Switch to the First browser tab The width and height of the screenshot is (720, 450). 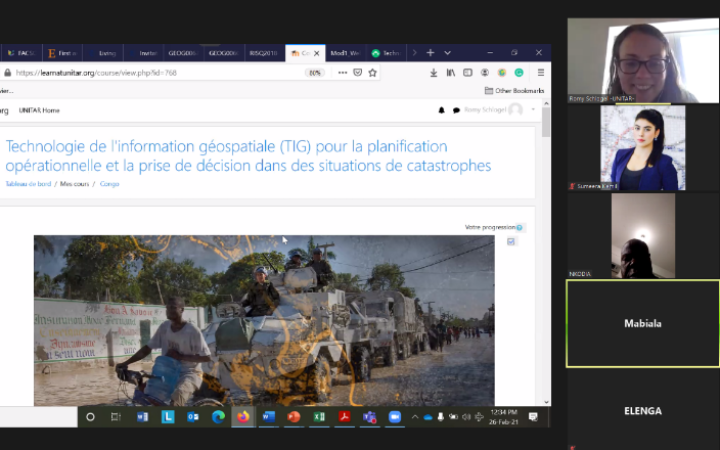pos(62,53)
